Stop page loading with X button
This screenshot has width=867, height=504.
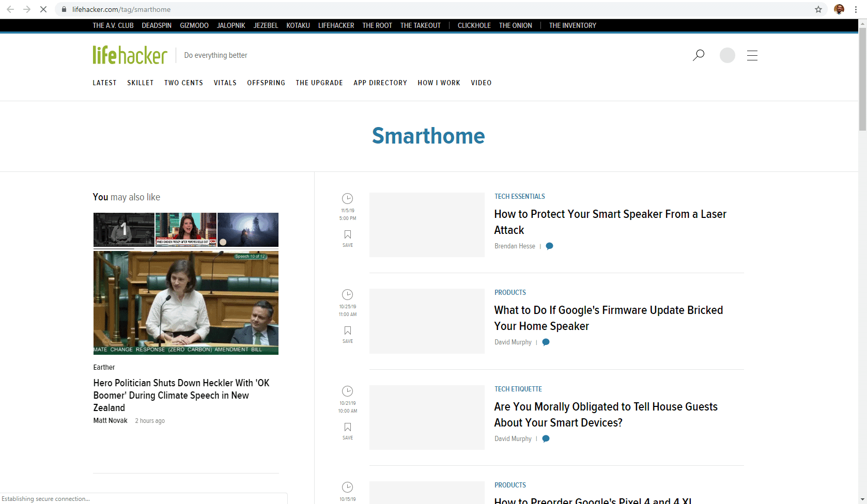click(43, 9)
